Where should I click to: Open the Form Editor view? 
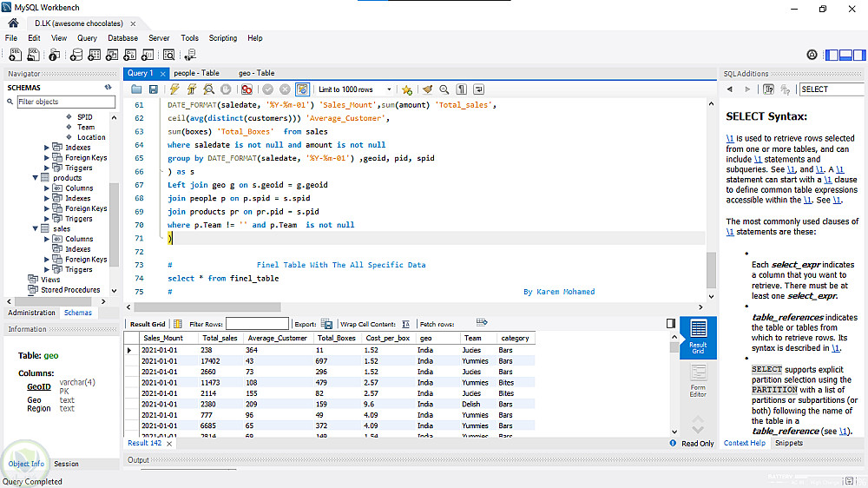(698, 379)
